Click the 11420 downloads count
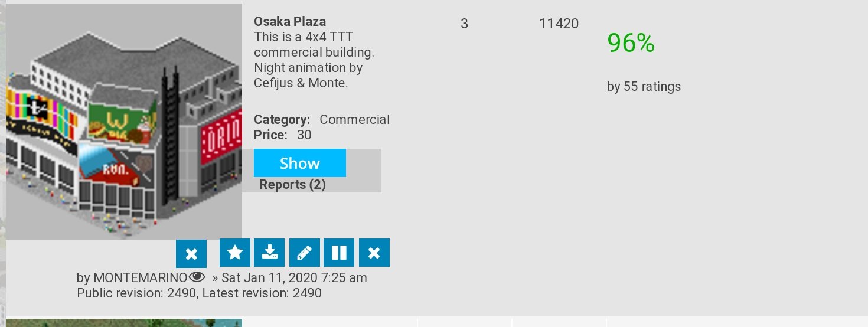Screen dimensions: 868x327 [x=559, y=24]
